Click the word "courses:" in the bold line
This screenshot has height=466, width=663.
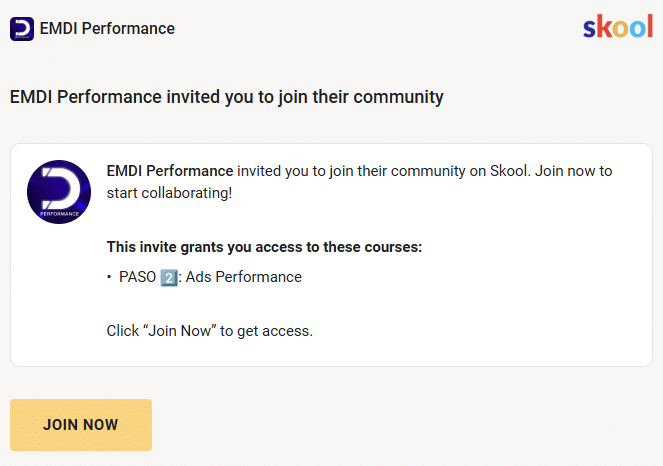point(392,247)
